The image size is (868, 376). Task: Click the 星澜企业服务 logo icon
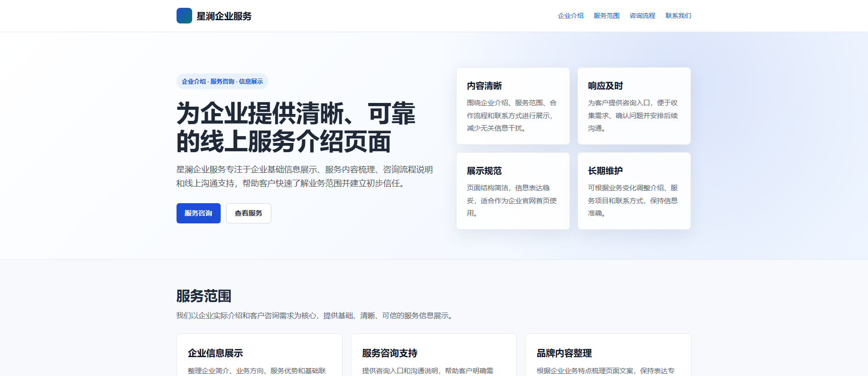click(x=184, y=16)
